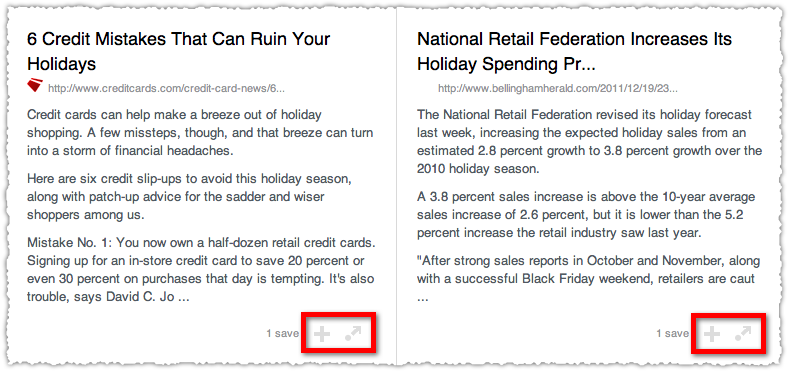The height and width of the screenshot is (371, 788).
Task: Follow the creditcards.com URL link
Action: click(x=166, y=88)
